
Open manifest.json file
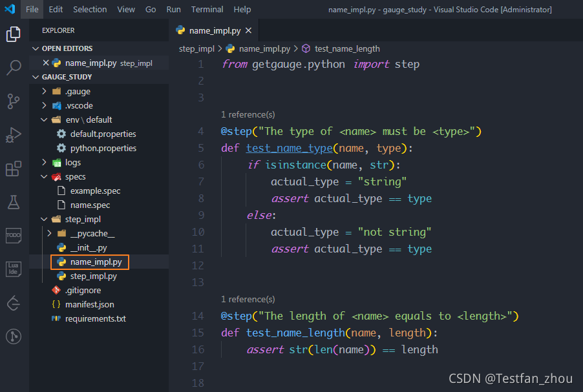[90, 305]
